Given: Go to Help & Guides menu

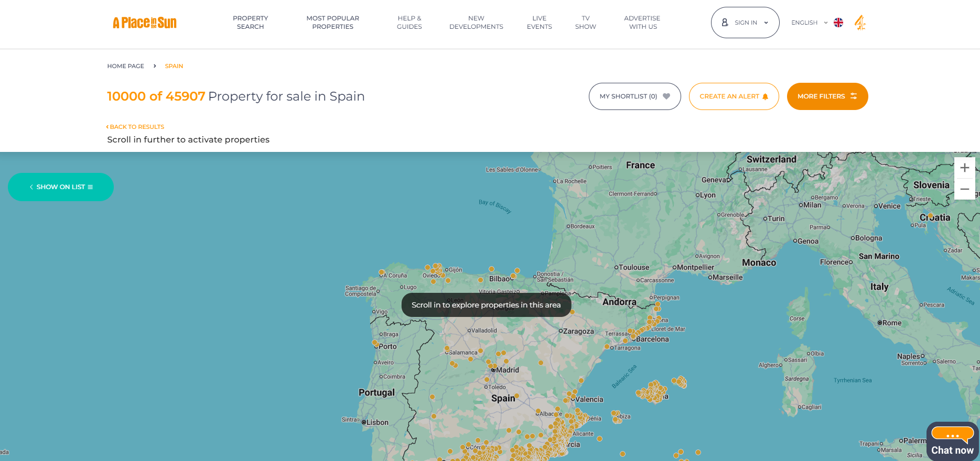Looking at the screenshot, I should (409, 23).
